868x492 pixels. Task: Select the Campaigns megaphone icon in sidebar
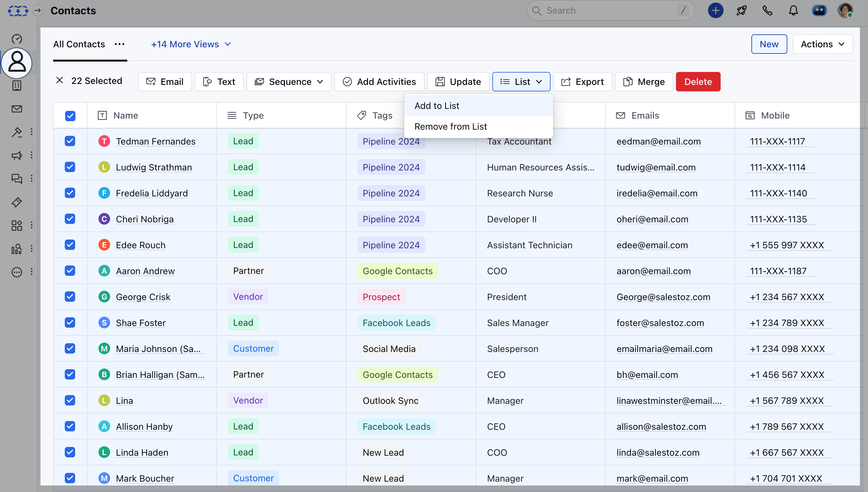coord(17,156)
